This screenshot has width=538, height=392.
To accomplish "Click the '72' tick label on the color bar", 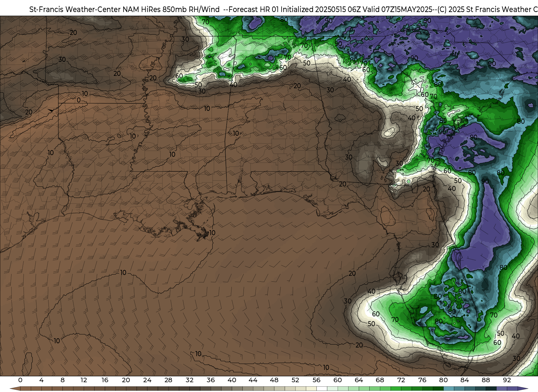I will point(401,380).
